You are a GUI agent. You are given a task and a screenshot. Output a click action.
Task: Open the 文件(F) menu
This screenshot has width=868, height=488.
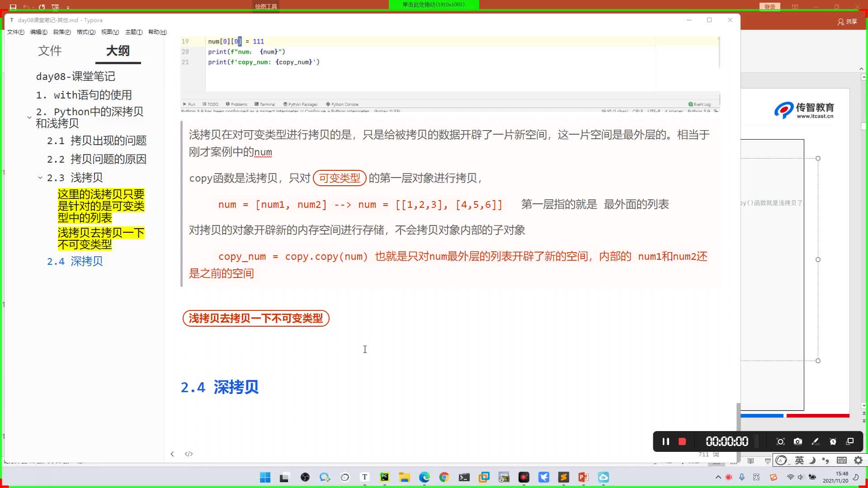click(x=16, y=32)
